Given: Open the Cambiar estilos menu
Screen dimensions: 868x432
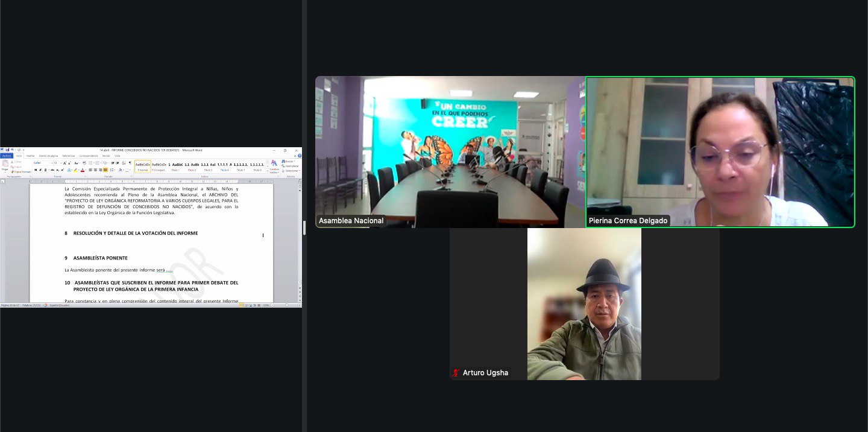Looking at the screenshot, I should (274, 167).
